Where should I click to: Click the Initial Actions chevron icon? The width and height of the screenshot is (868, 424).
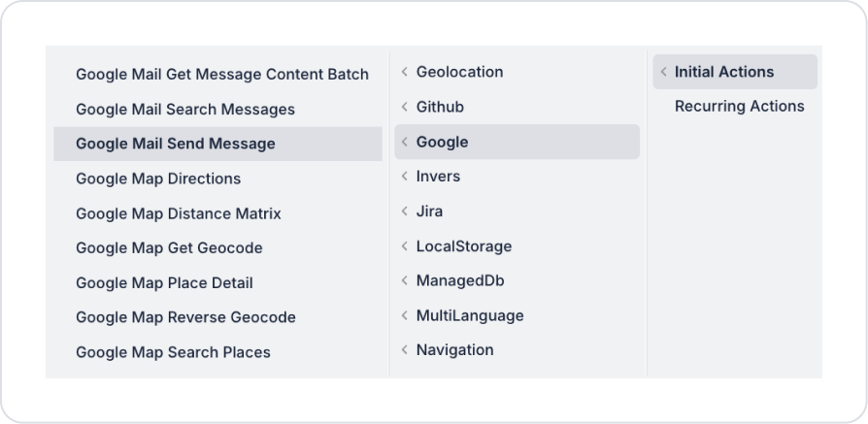tap(663, 72)
